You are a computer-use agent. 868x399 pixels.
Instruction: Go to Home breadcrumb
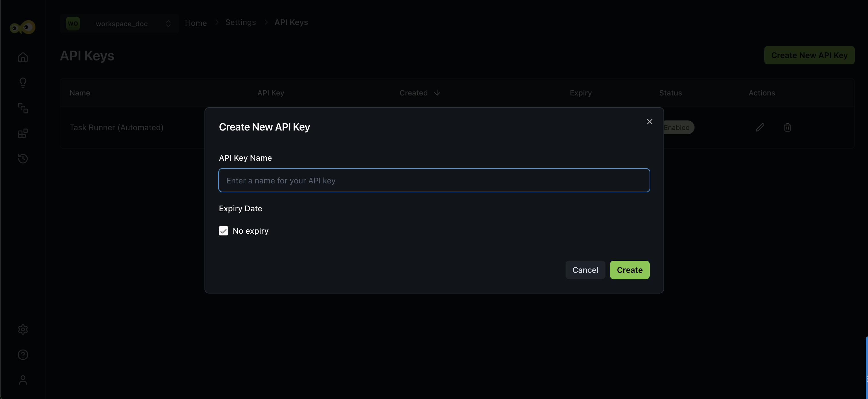click(196, 23)
